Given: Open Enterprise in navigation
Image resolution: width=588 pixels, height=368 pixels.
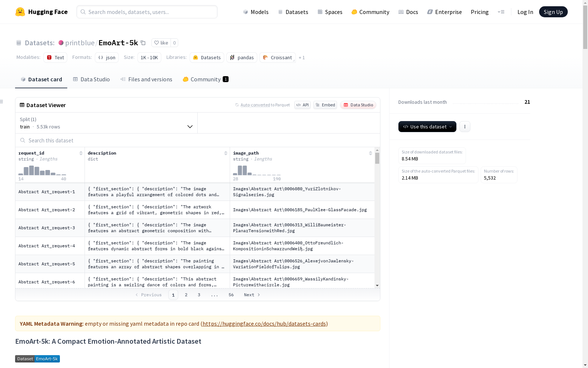Looking at the screenshot, I should (x=445, y=12).
